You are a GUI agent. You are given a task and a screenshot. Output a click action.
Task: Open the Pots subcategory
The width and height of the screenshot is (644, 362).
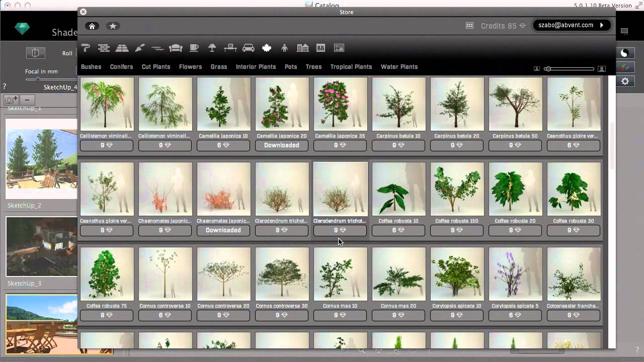pyautogui.click(x=291, y=66)
